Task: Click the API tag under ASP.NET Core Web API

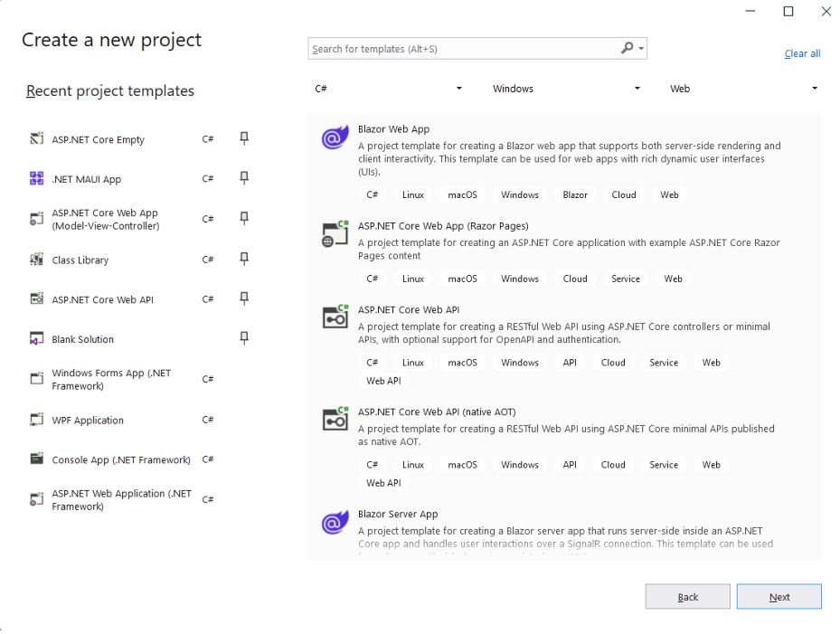Action: (570, 363)
